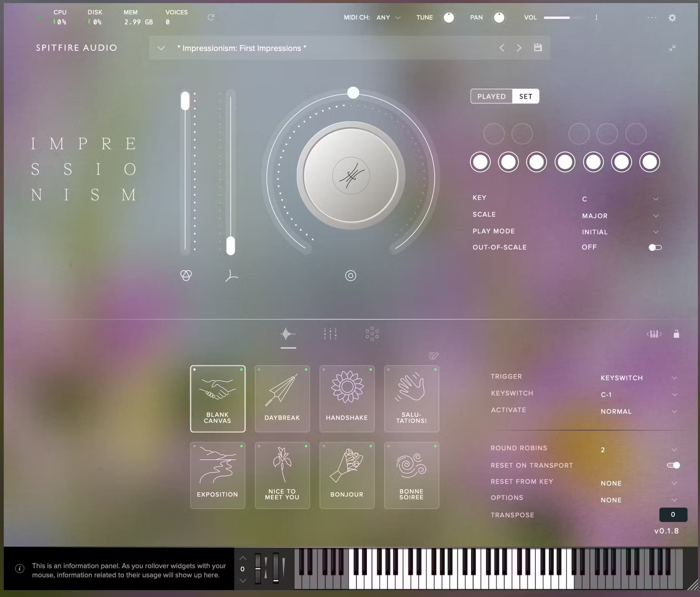Screen dimensions: 700x597
Task: Select the waveform view icon
Action: 288,333
